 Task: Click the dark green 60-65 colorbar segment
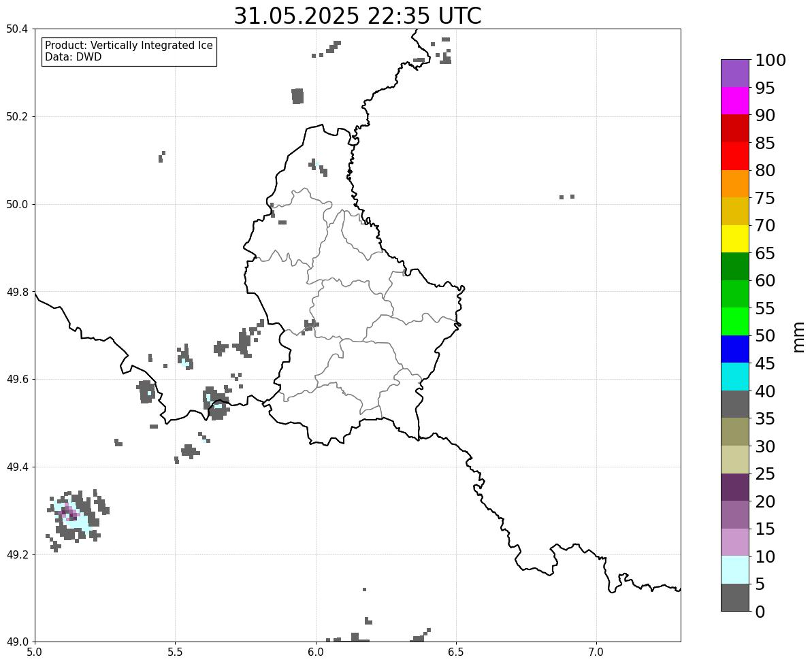[735, 267]
